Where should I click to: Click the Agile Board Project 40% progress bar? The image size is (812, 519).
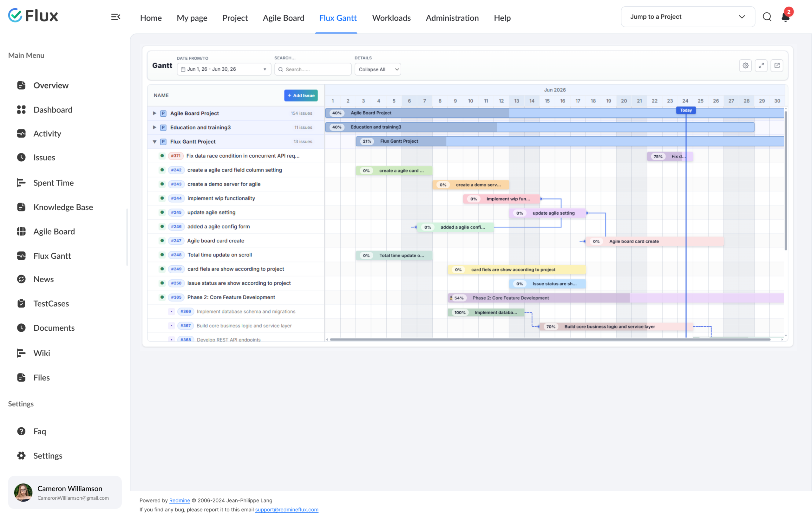tap(554, 113)
